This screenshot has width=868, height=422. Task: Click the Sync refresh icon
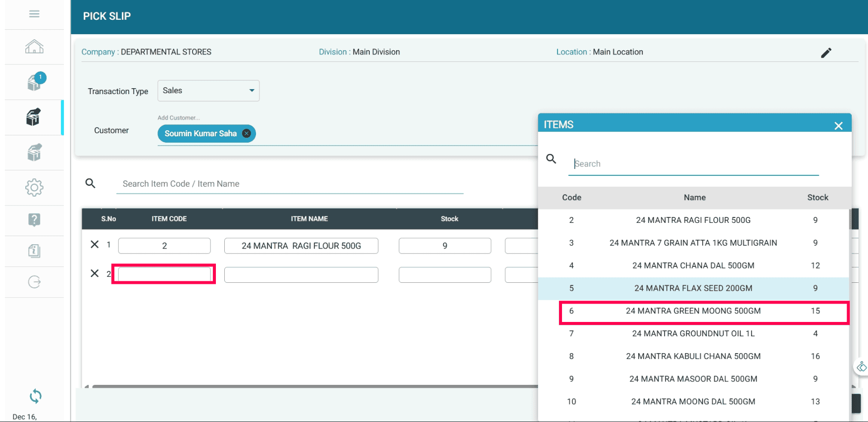pos(35,396)
